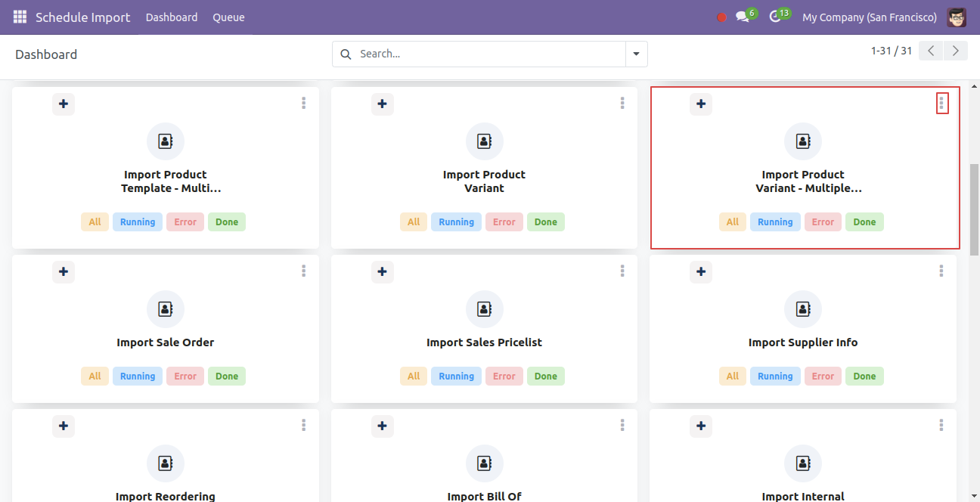Open the Queue menu

(228, 17)
